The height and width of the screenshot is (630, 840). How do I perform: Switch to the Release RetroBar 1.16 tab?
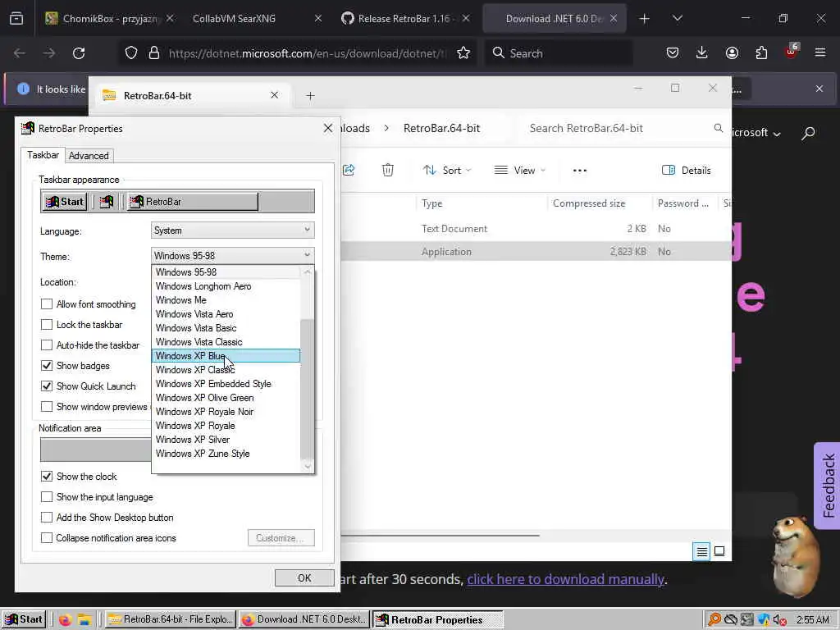coord(405,19)
